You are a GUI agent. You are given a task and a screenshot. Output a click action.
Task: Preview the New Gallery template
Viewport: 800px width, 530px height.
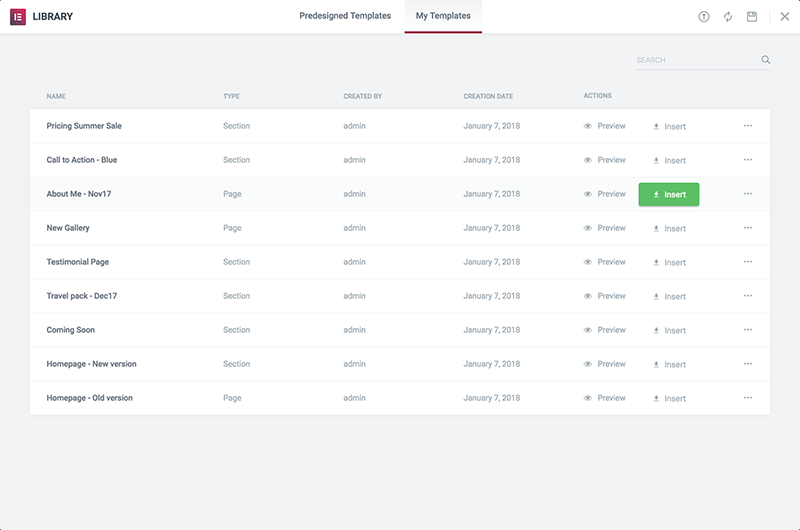pos(605,228)
